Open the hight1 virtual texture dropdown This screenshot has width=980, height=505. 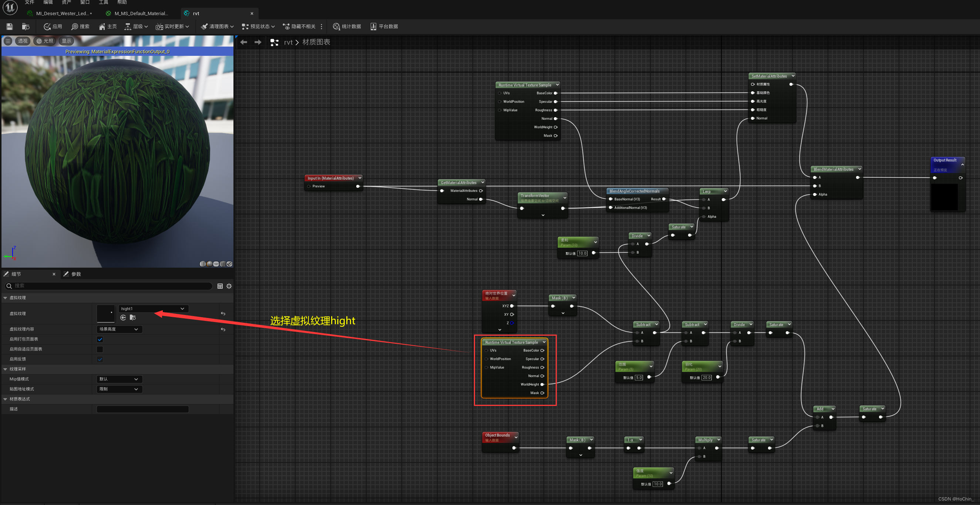tap(153, 308)
